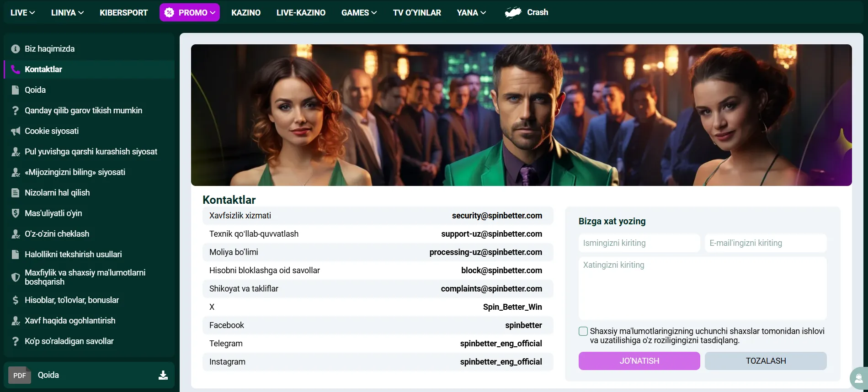The width and height of the screenshot is (868, 392).
Task: Click the file icon beside Halollikni tekshirish usullari
Action: tap(16, 254)
